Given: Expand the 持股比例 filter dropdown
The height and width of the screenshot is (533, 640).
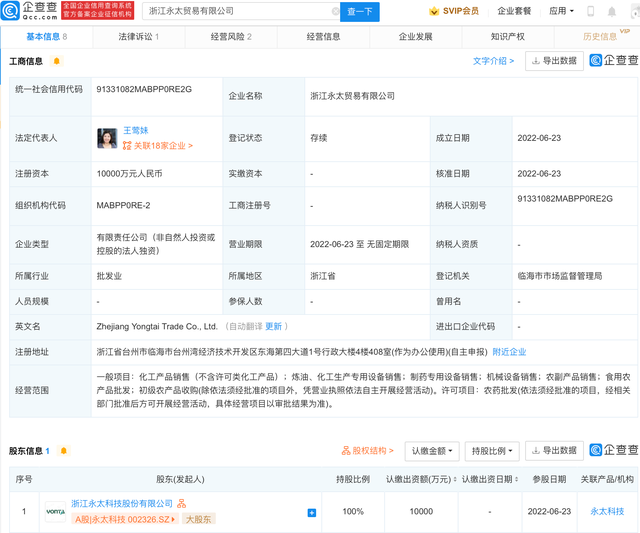Looking at the screenshot, I should point(492,451).
